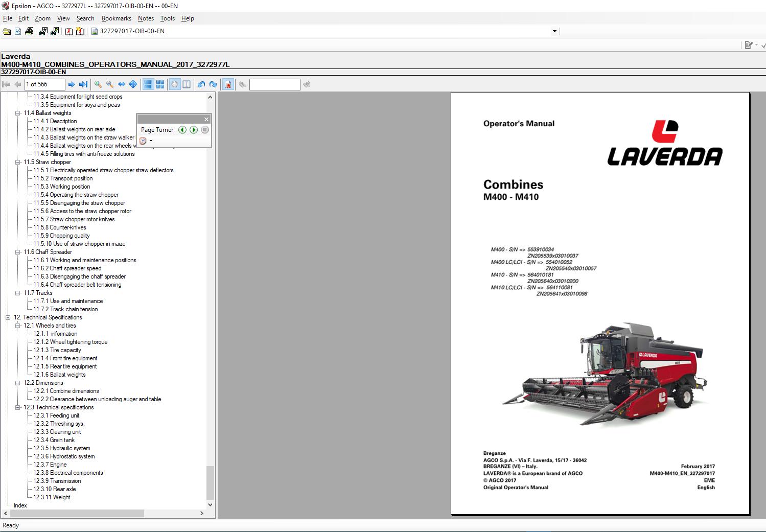Collapse 11.7 Tracks node
This screenshot has width=766, height=532.
[18, 293]
